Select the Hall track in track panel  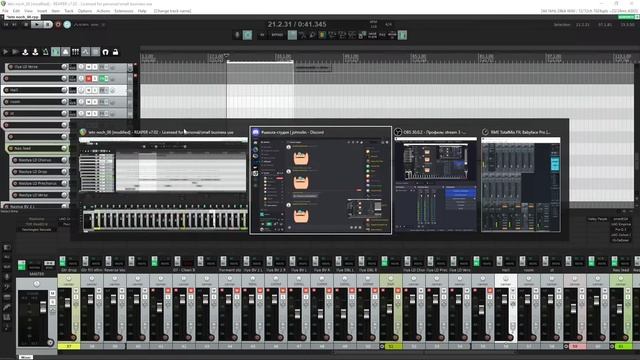pos(34,90)
